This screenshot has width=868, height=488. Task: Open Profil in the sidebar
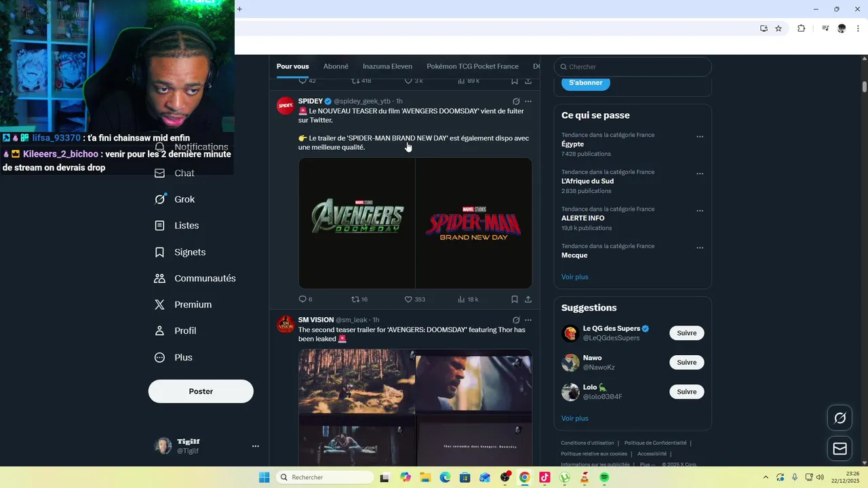pos(176,331)
